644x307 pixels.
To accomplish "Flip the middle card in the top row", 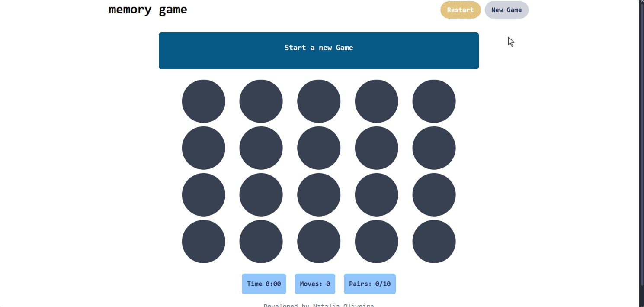I will [x=319, y=101].
